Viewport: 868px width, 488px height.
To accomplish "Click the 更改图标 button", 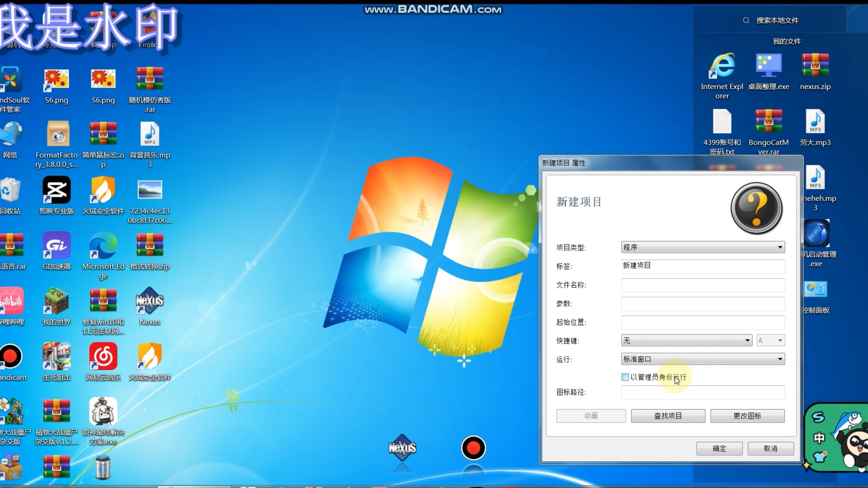I will pyautogui.click(x=747, y=416).
